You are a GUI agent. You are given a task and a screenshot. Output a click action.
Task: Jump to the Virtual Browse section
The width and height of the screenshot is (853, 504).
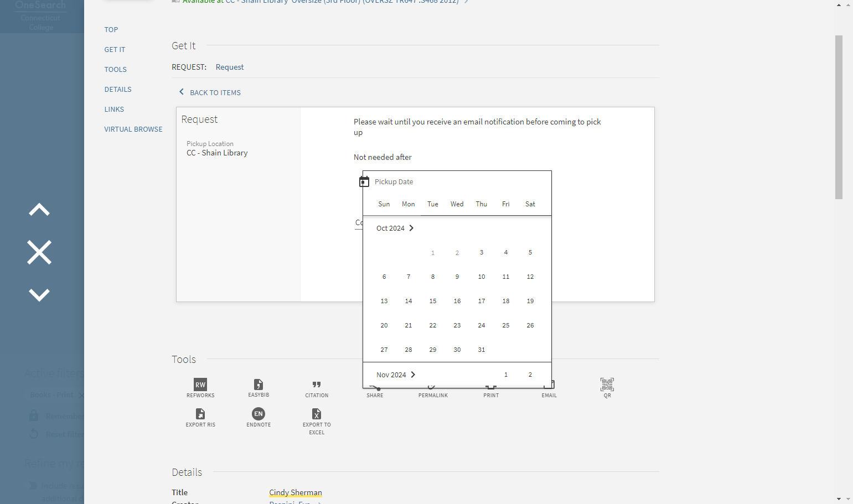coord(133,129)
